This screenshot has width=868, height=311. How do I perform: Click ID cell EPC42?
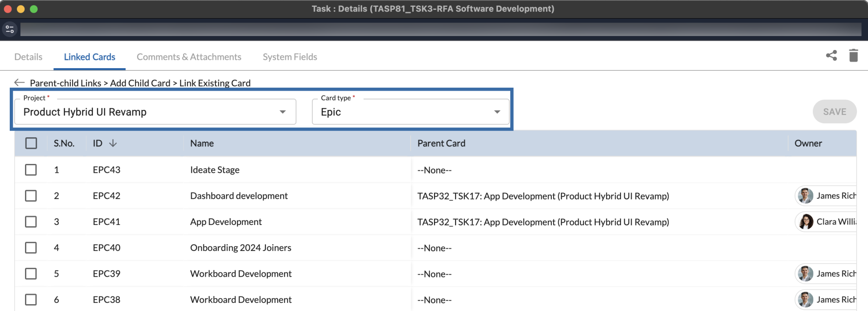(107, 196)
